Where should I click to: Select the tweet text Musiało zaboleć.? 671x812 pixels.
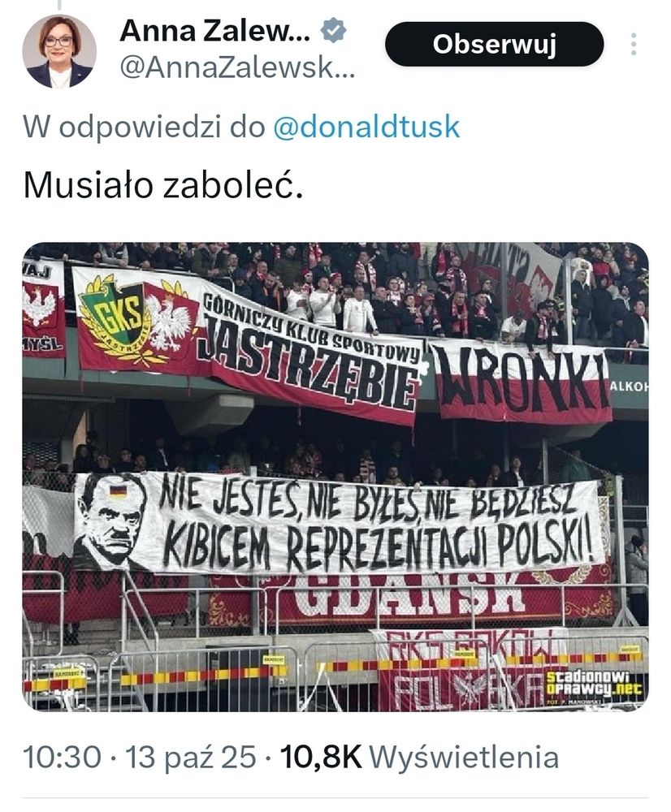tap(162, 186)
